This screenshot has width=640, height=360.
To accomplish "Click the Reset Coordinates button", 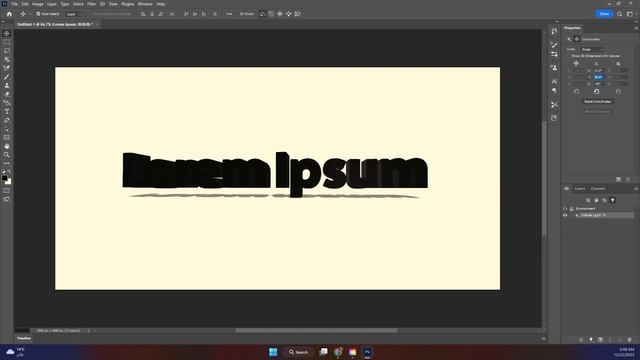I will 598,101.
